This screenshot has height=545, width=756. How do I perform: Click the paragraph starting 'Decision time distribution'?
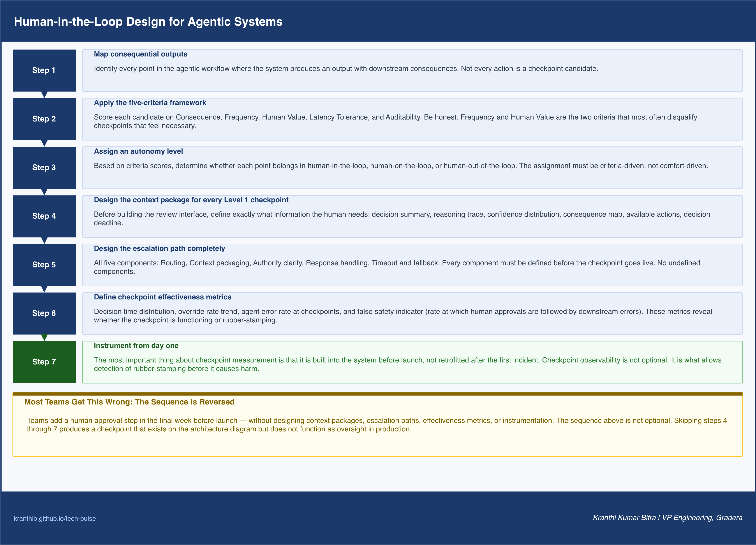(x=403, y=316)
